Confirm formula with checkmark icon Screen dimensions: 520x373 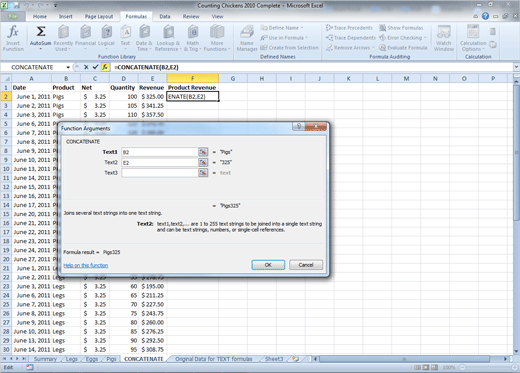click(95, 67)
